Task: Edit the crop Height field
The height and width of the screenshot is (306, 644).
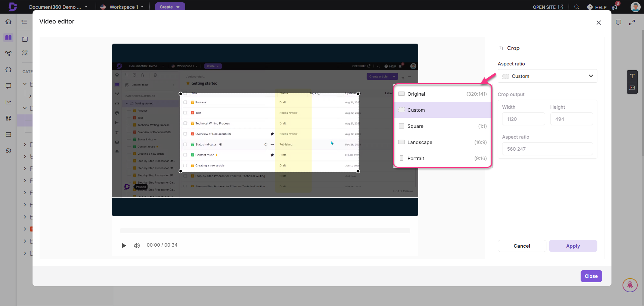Action: click(572, 119)
